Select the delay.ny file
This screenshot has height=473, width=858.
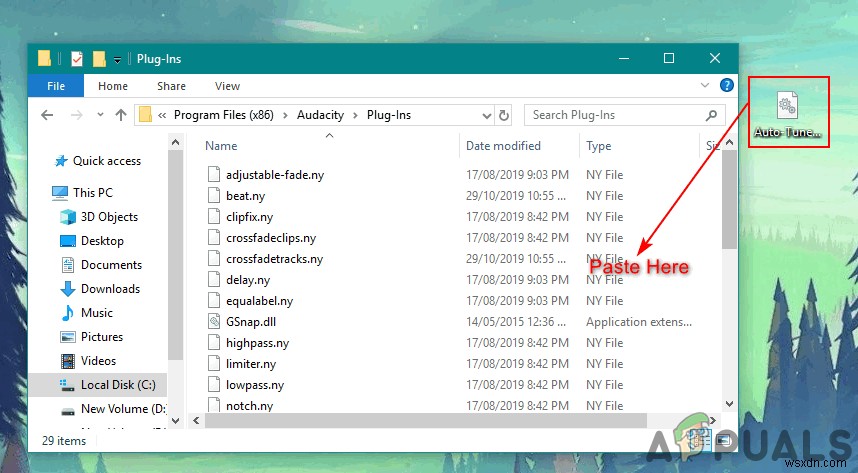tap(248, 280)
